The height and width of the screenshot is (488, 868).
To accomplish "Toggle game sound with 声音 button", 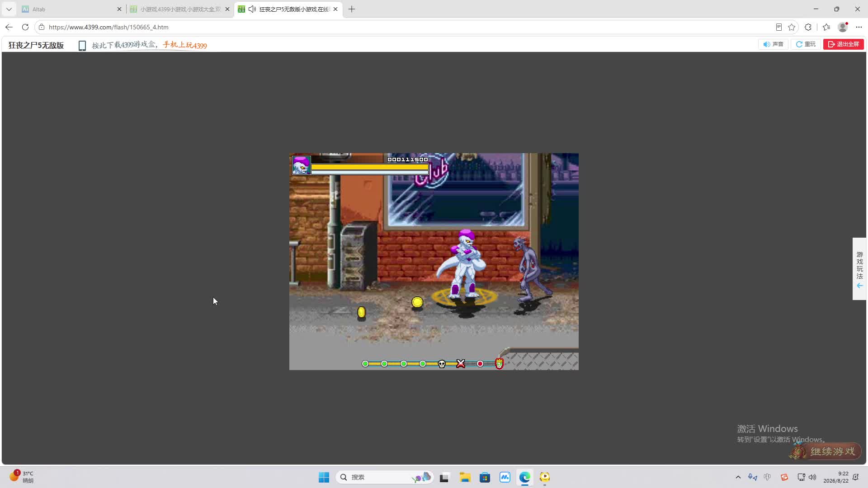I will [773, 44].
